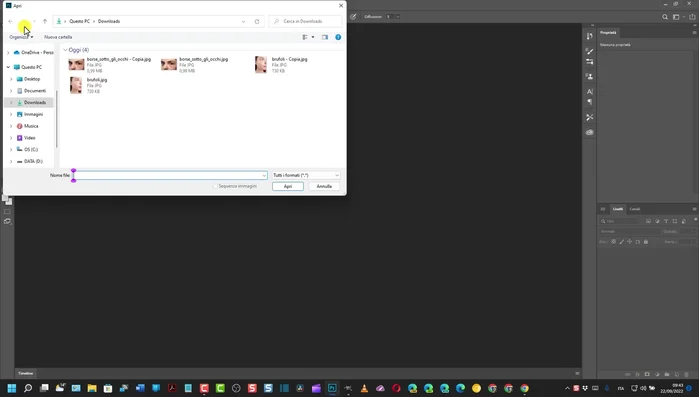Viewport: 699px width, 397px height.
Task: Open the Paragraph panel icon
Action: [x=590, y=102]
